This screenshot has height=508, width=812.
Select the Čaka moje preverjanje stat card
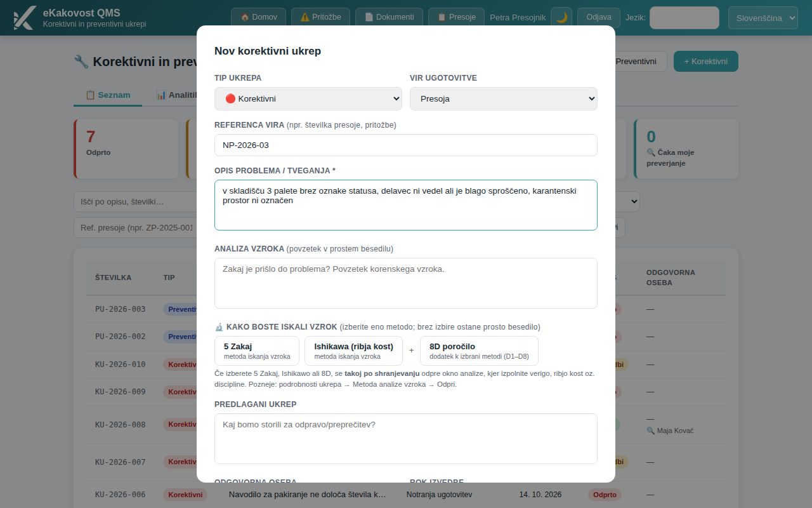(x=686, y=149)
